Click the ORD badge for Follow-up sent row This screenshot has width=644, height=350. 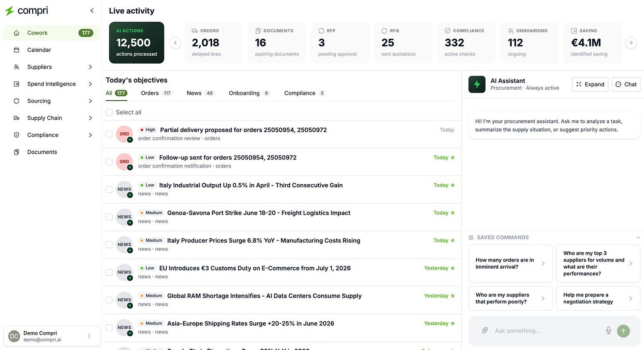tap(124, 162)
